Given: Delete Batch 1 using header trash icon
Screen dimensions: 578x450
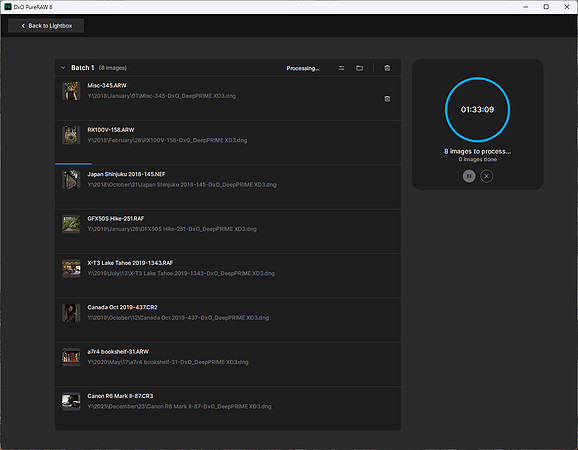Looking at the screenshot, I should pyautogui.click(x=387, y=68).
